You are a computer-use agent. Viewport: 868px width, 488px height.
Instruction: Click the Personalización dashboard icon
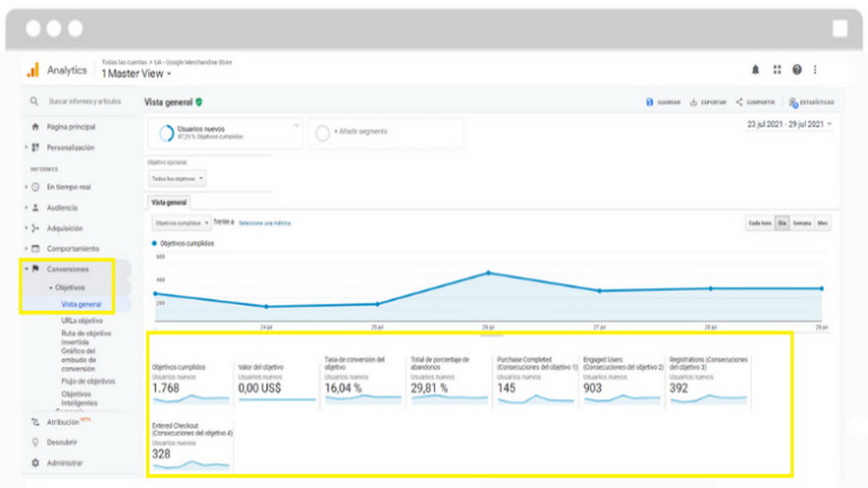pyautogui.click(x=36, y=147)
